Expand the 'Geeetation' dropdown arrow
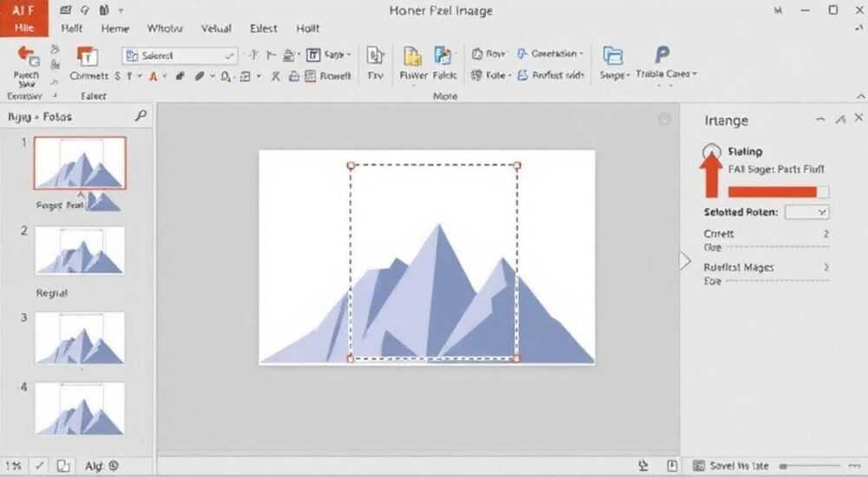 pos(582,55)
